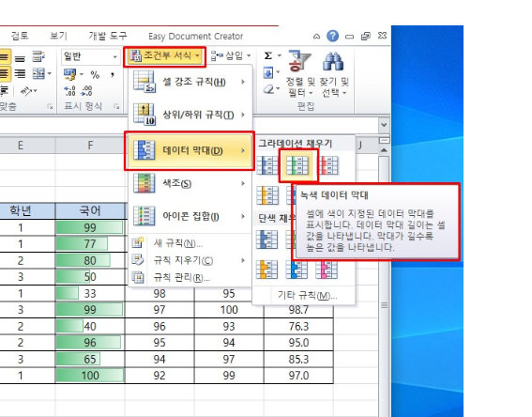
Task: Open the 맞춤 alignment dialog launcher
Action: pos(51,107)
